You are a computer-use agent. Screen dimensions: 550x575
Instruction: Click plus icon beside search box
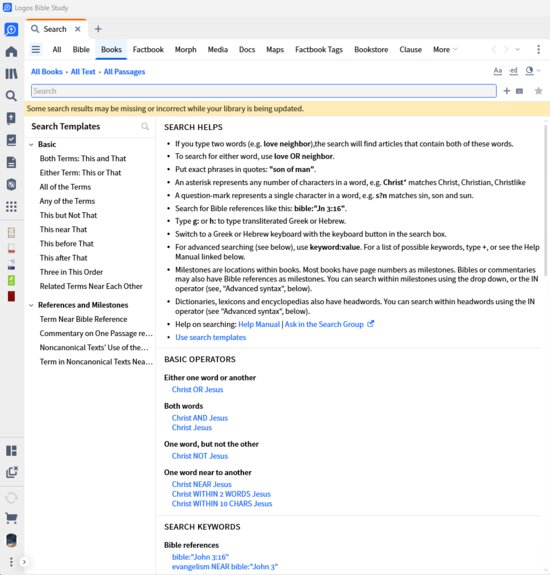(x=507, y=91)
